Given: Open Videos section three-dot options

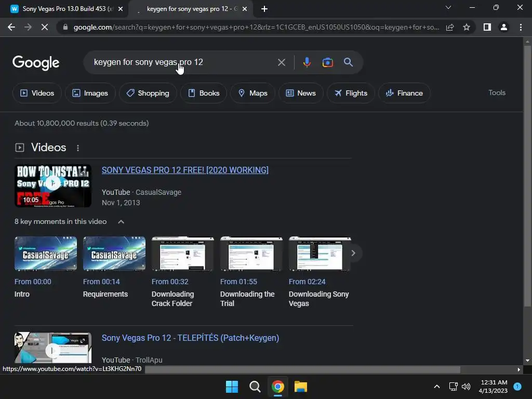Looking at the screenshot, I should tap(78, 148).
